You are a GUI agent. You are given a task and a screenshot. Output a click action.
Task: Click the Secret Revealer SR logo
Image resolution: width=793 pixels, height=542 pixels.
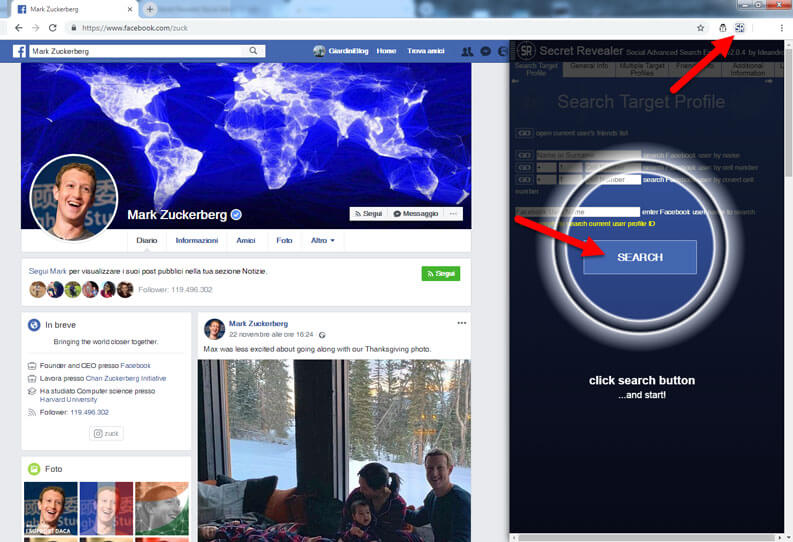pyautogui.click(x=526, y=51)
